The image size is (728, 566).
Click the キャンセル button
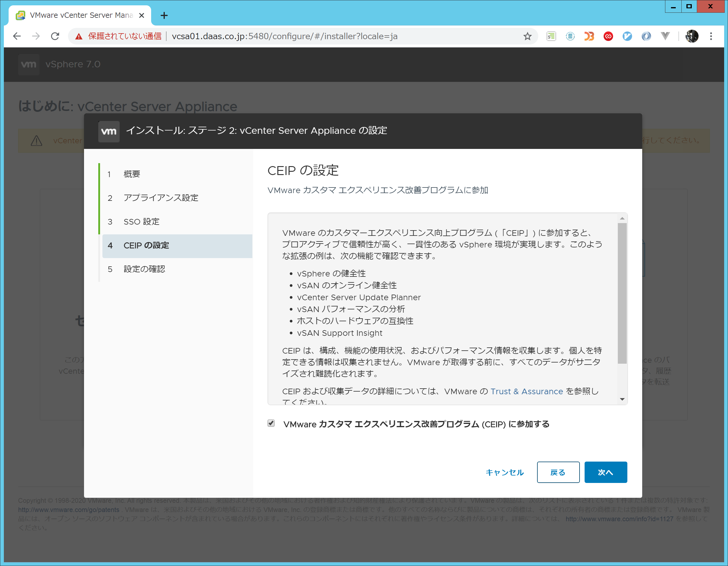tap(505, 472)
